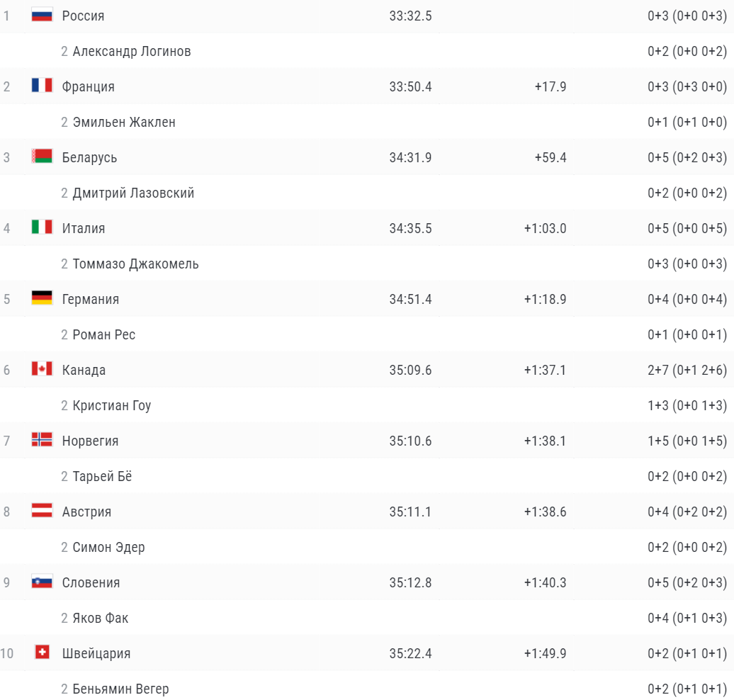This screenshot has height=700, width=734.
Task: Open the Франция team link
Action: pos(88,86)
